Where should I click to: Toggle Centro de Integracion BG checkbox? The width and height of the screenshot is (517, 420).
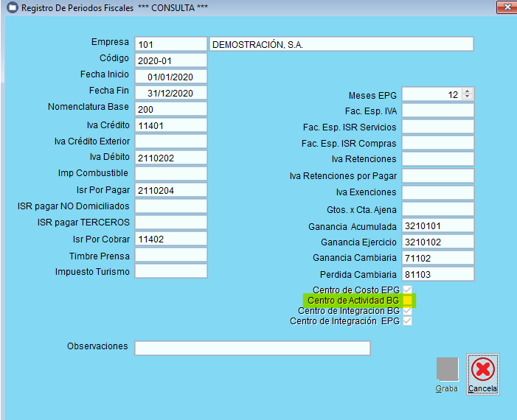[407, 311]
